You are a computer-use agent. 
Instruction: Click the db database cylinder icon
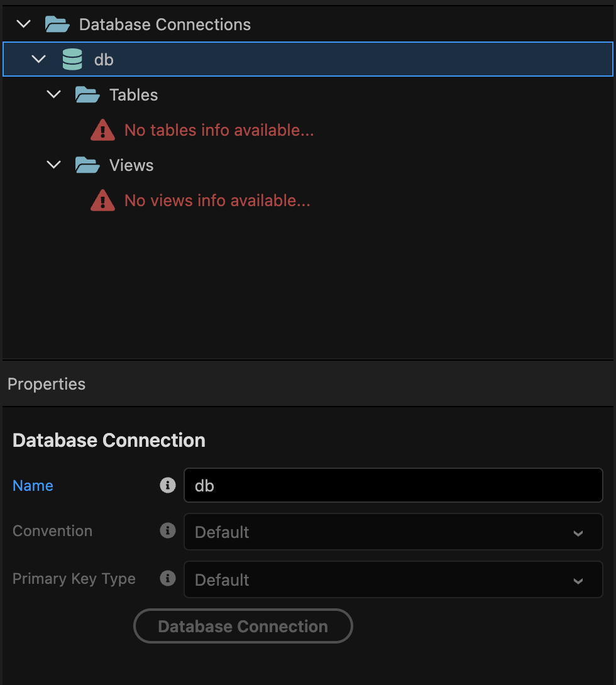coord(72,60)
